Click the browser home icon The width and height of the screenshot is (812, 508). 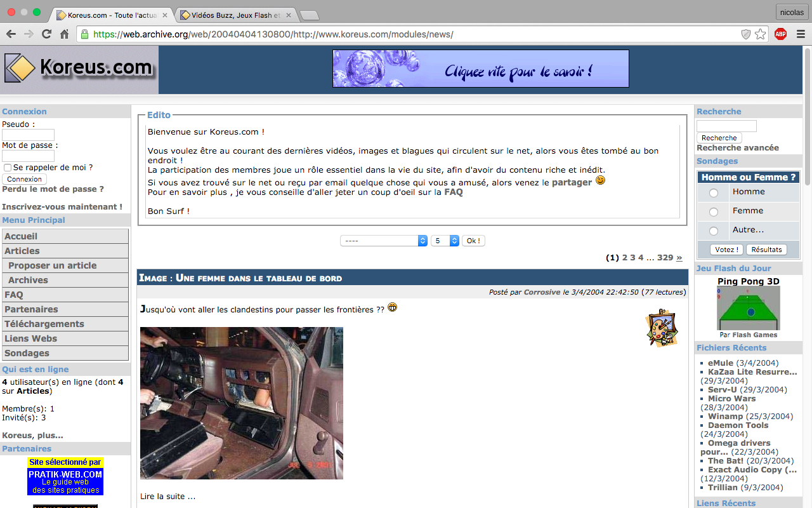tap(64, 34)
